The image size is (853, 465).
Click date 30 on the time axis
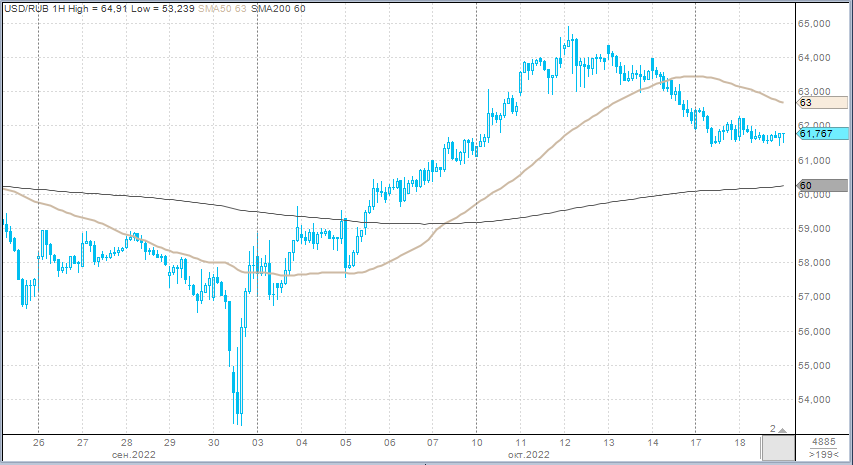point(213,441)
